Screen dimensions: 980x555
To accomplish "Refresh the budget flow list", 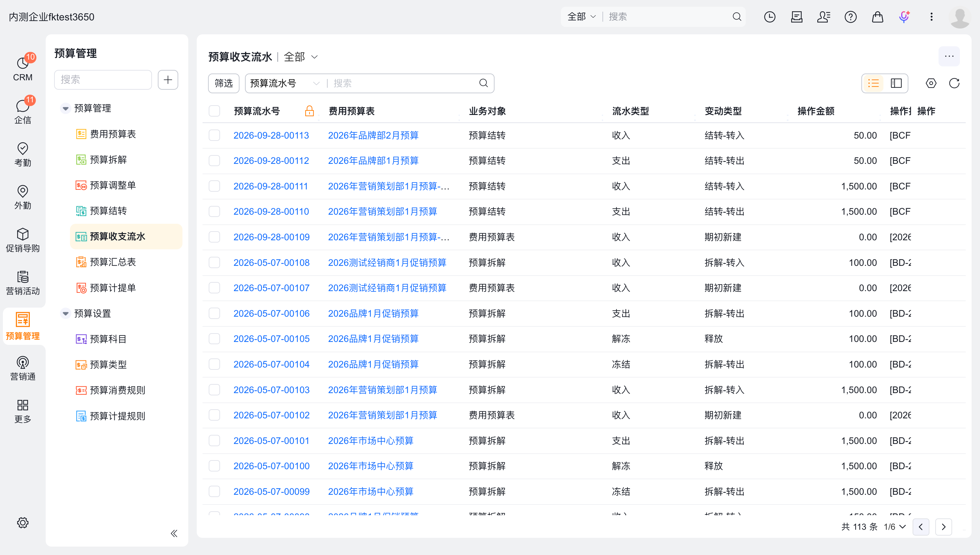I will [x=954, y=83].
